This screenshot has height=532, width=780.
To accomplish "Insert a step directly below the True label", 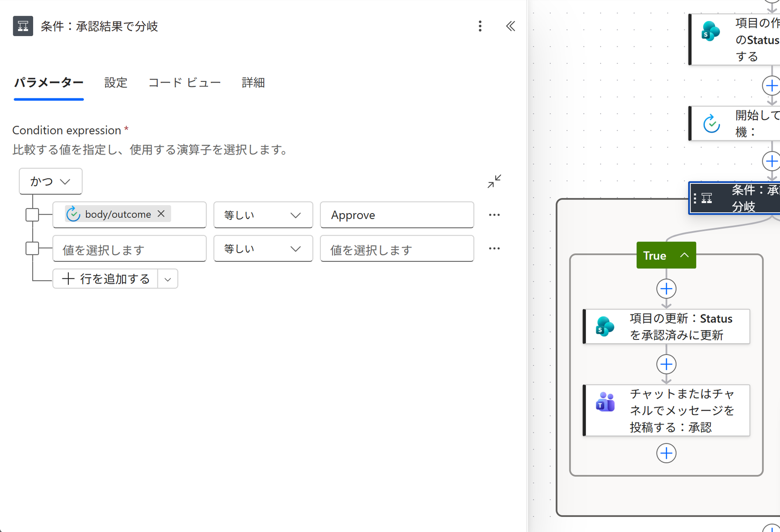I will click(666, 289).
